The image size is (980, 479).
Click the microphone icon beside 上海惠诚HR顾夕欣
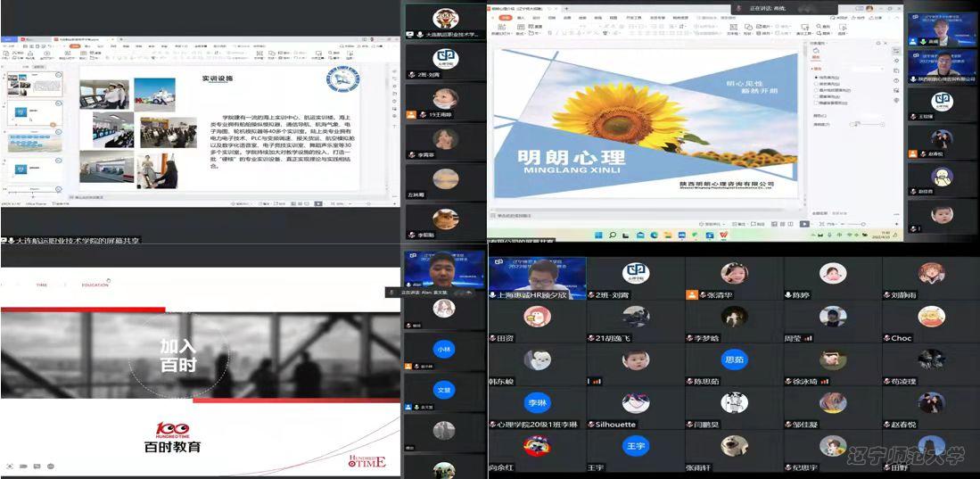[493, 294]
